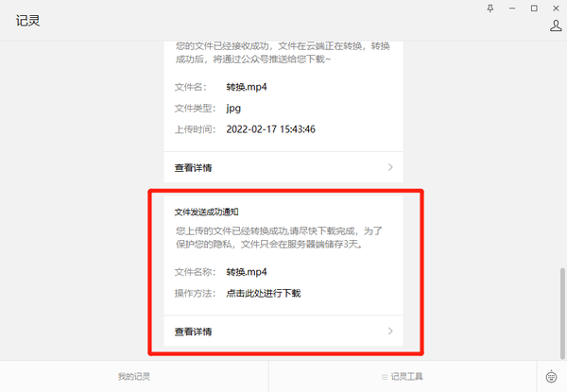Click the message body about 服务器端储存3天
Image resolution: width=567 pixels, height=392 pixels.
click(279, 237)
